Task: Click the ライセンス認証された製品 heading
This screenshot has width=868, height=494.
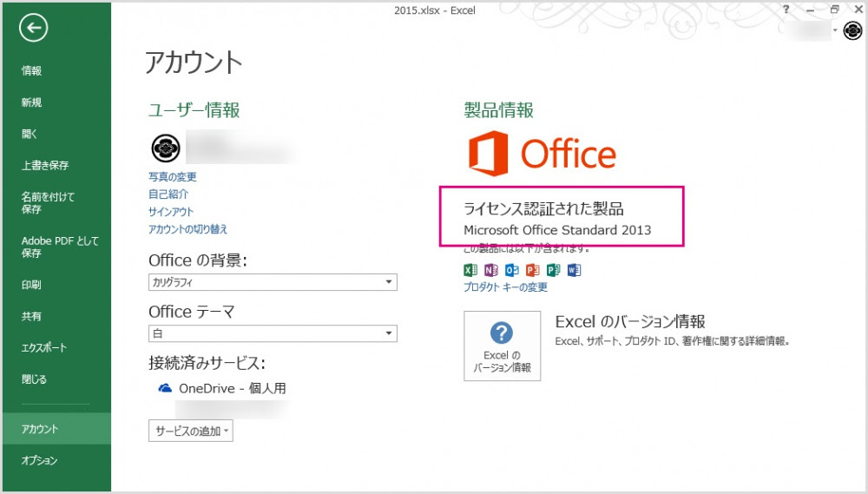Action: point(543,208)
